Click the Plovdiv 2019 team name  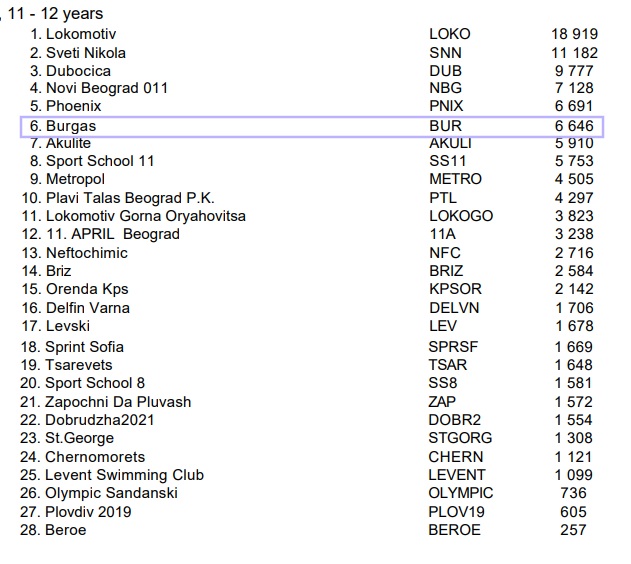[89, 512]
